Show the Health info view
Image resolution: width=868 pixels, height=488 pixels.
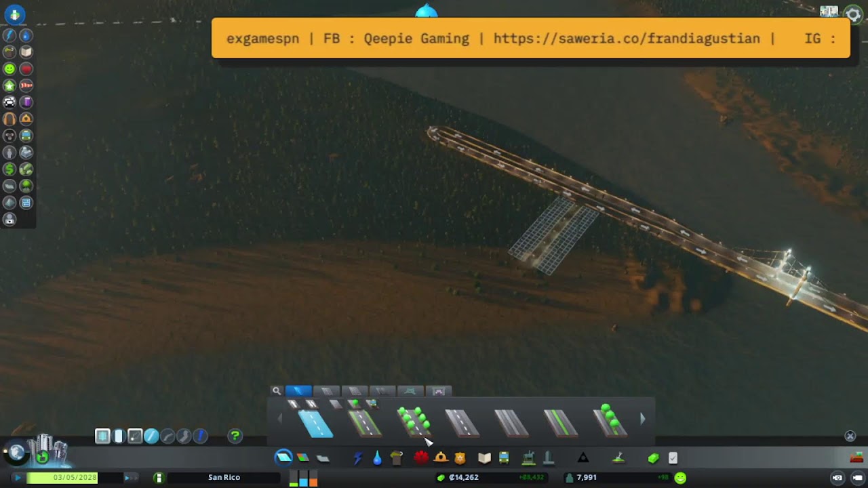[26, 68]
